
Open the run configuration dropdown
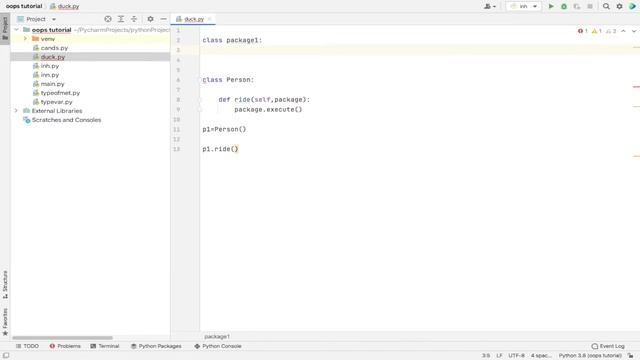pyautogui.click(x=523, y=7)
